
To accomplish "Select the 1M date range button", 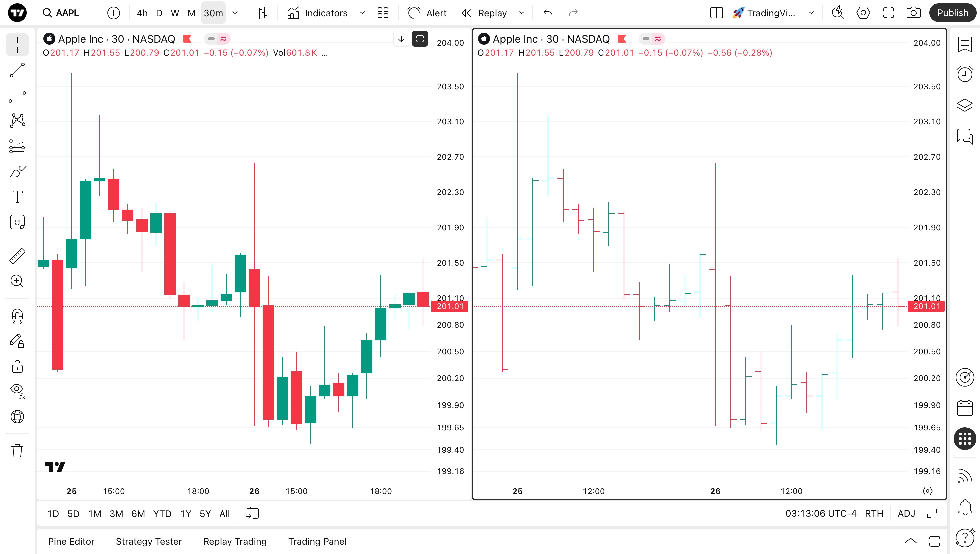I will (94, 514).
